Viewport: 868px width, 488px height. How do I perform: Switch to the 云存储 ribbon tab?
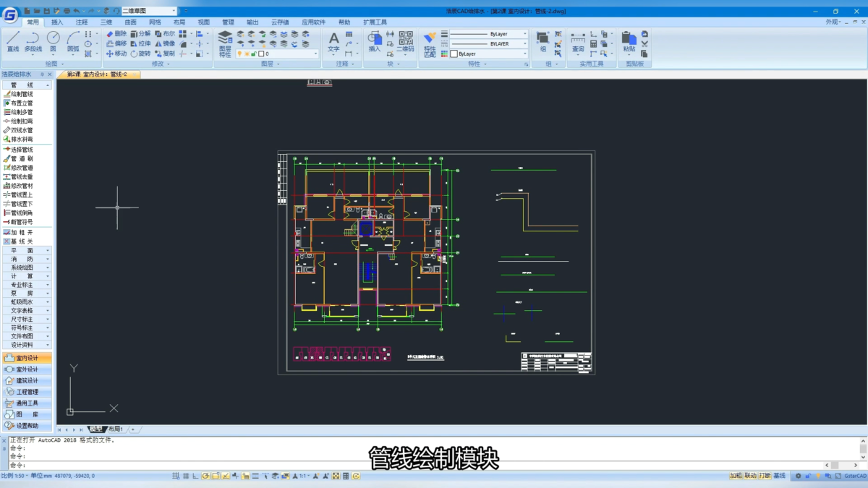280,22
